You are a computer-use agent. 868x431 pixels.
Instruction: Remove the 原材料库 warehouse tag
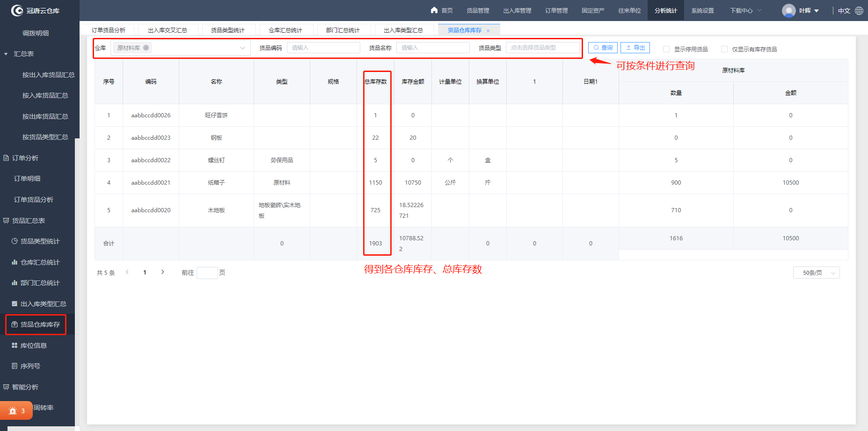(146, 48)
